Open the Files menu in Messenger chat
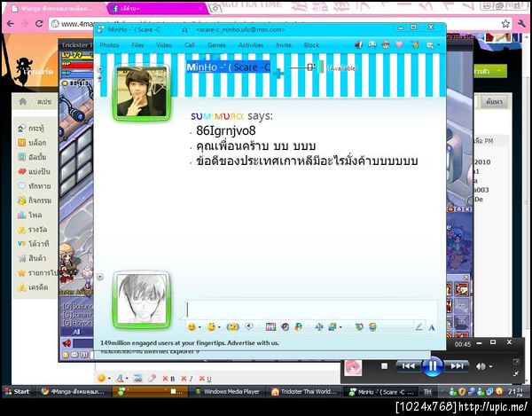The image size is (532, 416). [x=137, y=45]
